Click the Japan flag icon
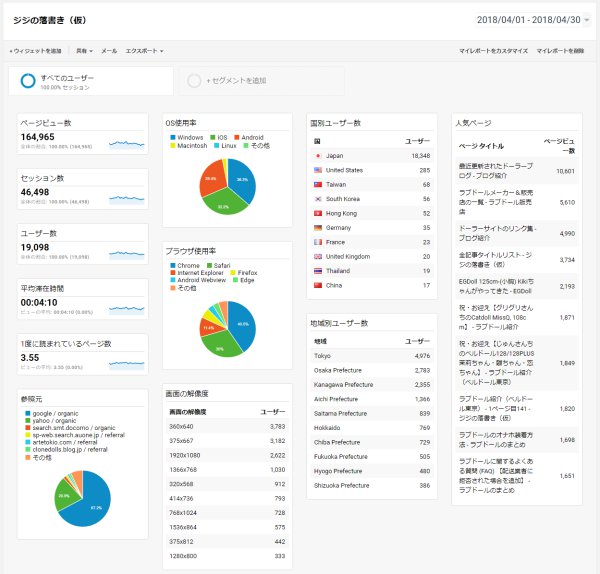Viewport: 600px width, 574px height. point(318,156)
